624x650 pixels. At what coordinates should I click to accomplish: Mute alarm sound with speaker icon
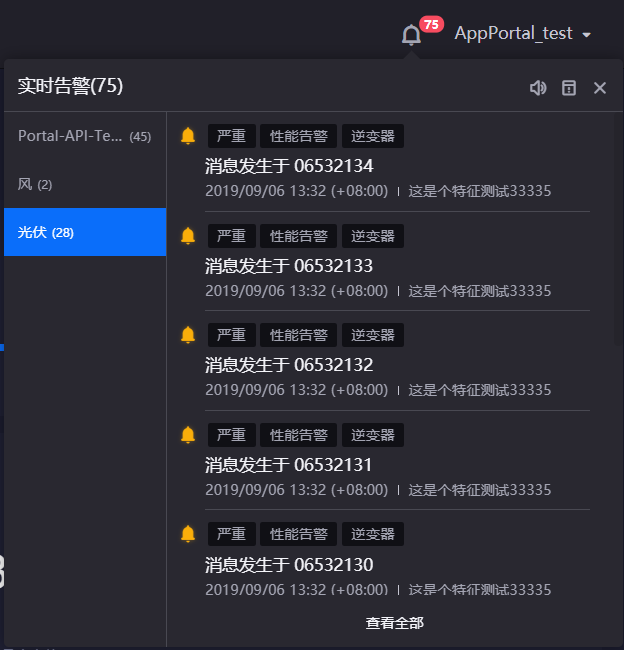tap(538, 88)
